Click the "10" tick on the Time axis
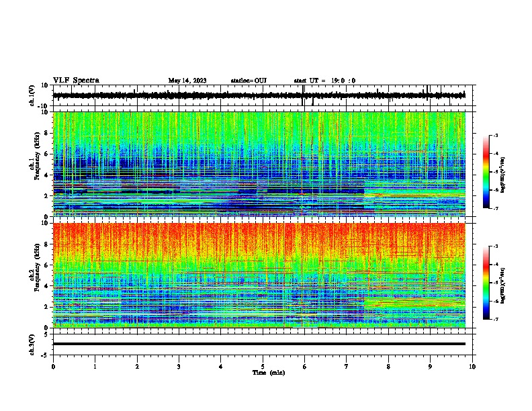This screenshot has width=532, height=411. [x=472, y=367]
